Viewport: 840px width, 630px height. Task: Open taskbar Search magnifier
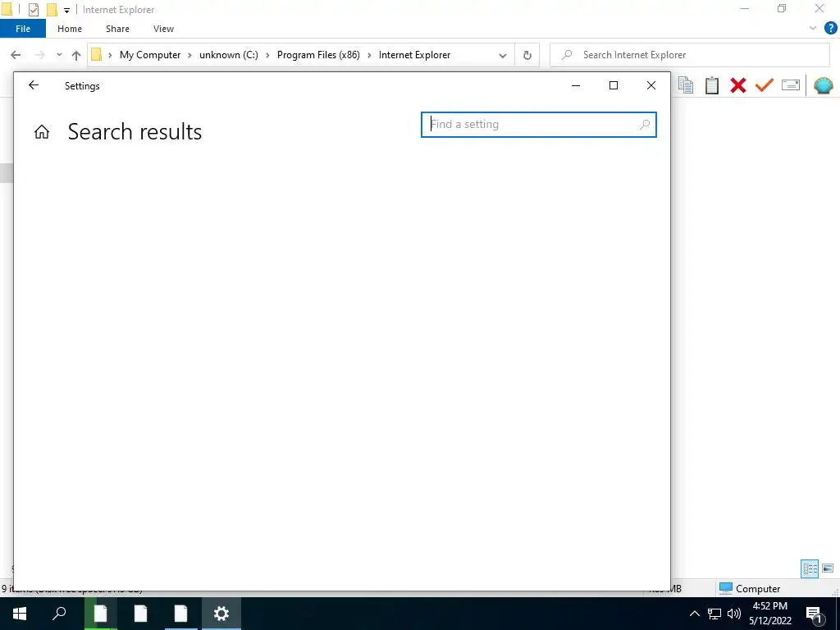[x=59, y=614]
